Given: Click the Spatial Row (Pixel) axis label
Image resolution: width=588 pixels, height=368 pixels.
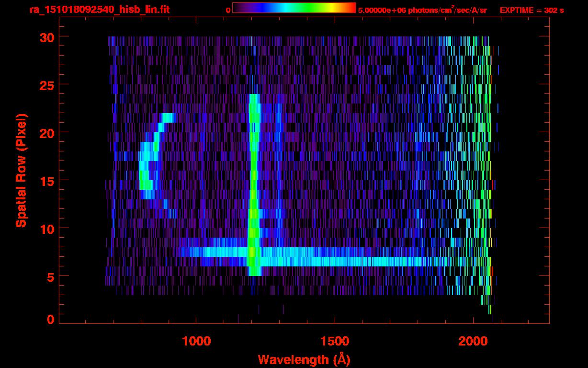Looking at the screenshot, I should pos(21,170).
